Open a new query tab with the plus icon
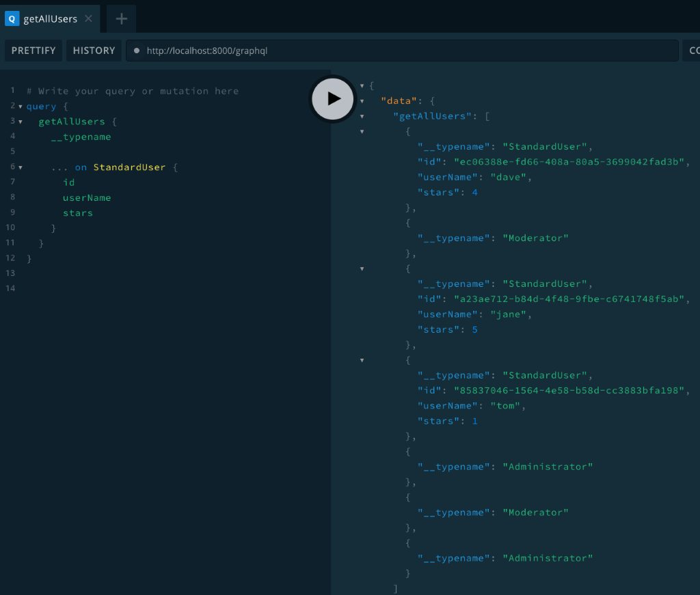Viewport: 700px width, 595px height. tap(121, 18)
